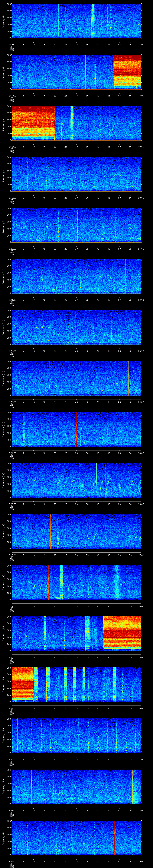Open the 2:20:00 spectrogram panel
The image size is (153, 868).
pos(76,225)
